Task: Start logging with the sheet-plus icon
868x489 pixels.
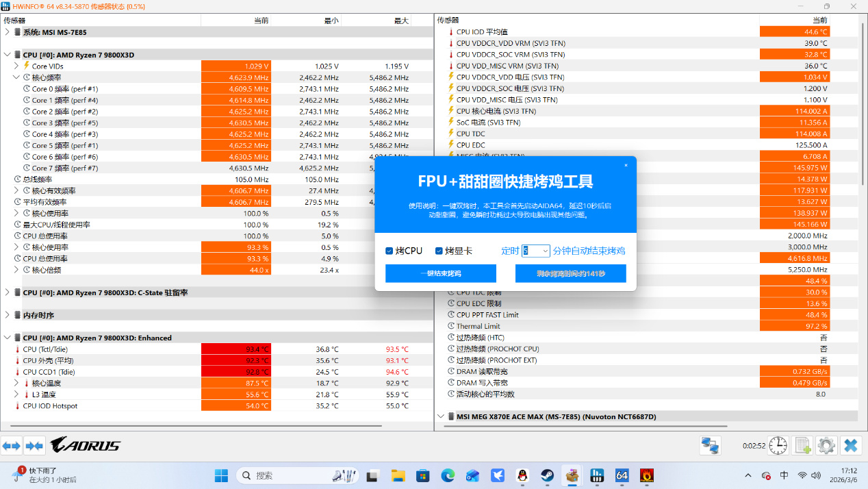Action: [802, 446]
